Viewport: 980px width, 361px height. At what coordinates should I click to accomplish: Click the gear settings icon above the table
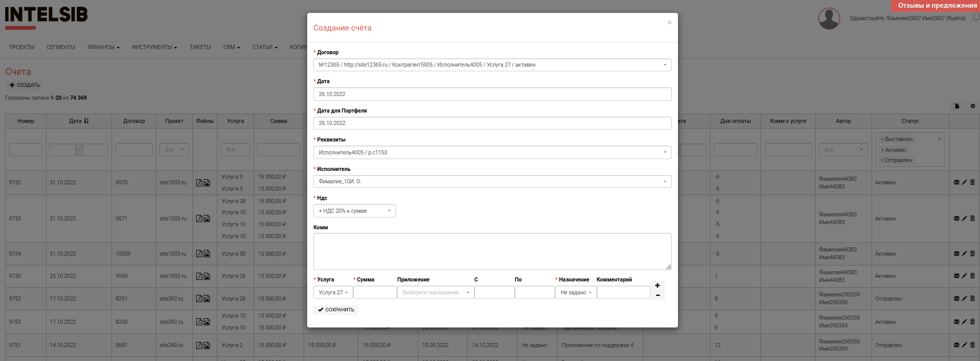tap(973, 106)
